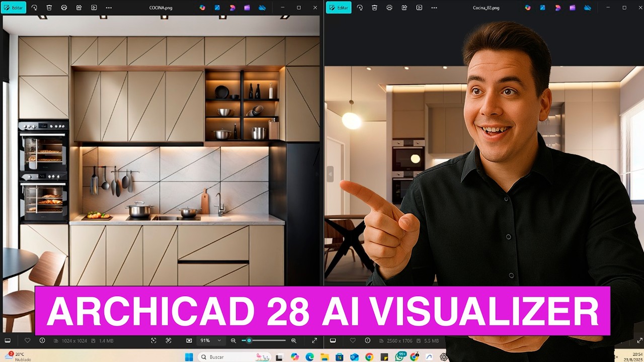Screen dimensions: 644x362
Task: Print the Cocina_02.png image
Action: (x=389, y=8)
